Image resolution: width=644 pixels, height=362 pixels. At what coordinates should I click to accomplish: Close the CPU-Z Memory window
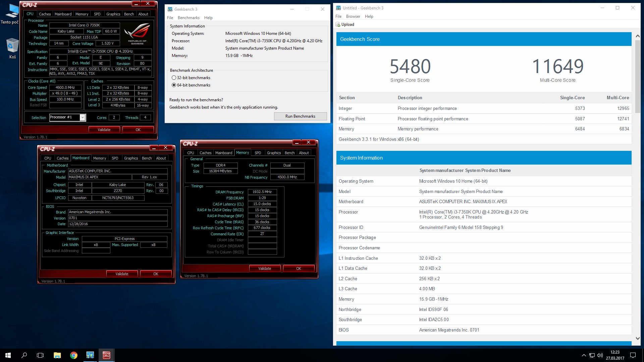pos(308,142)
